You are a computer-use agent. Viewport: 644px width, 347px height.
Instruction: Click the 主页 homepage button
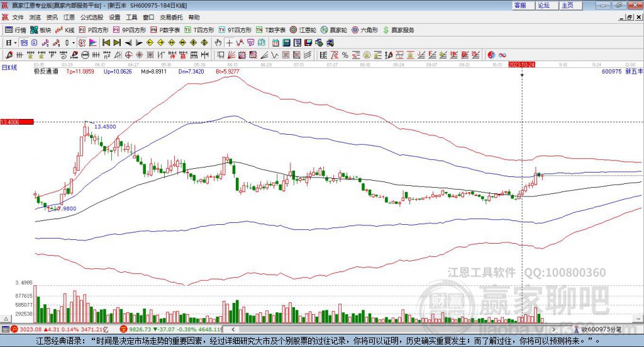tap(571, 5)
